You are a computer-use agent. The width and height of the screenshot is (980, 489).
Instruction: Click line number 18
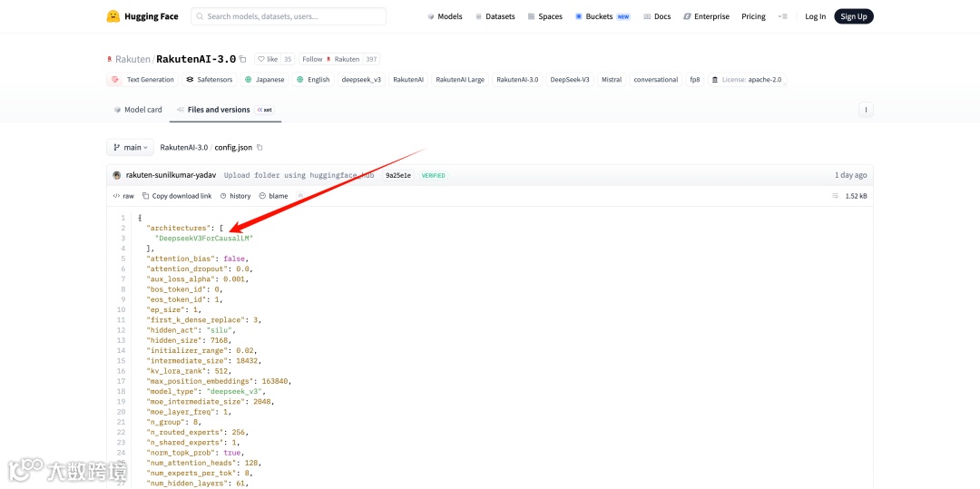[x=122, y=391]
